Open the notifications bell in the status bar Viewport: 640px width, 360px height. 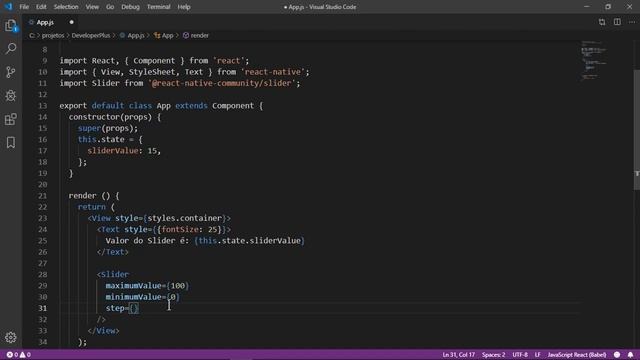(x=631, y=355)
